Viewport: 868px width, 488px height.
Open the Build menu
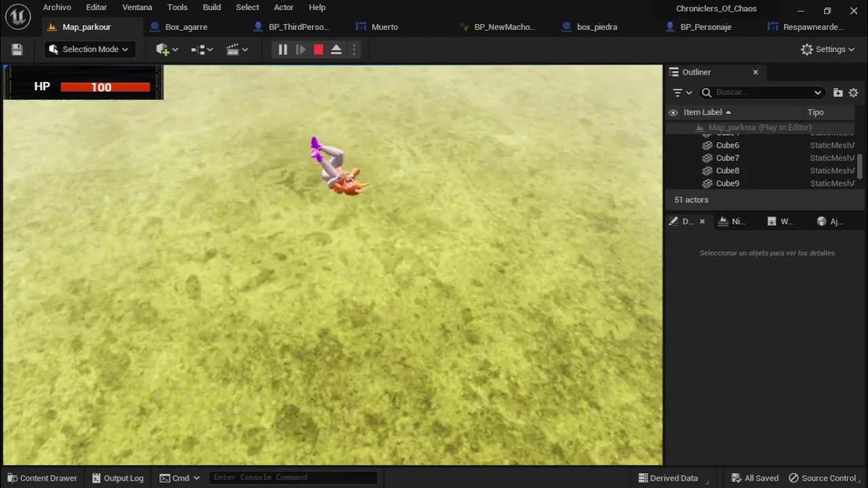pyautogui.click(x=212, y=7)
